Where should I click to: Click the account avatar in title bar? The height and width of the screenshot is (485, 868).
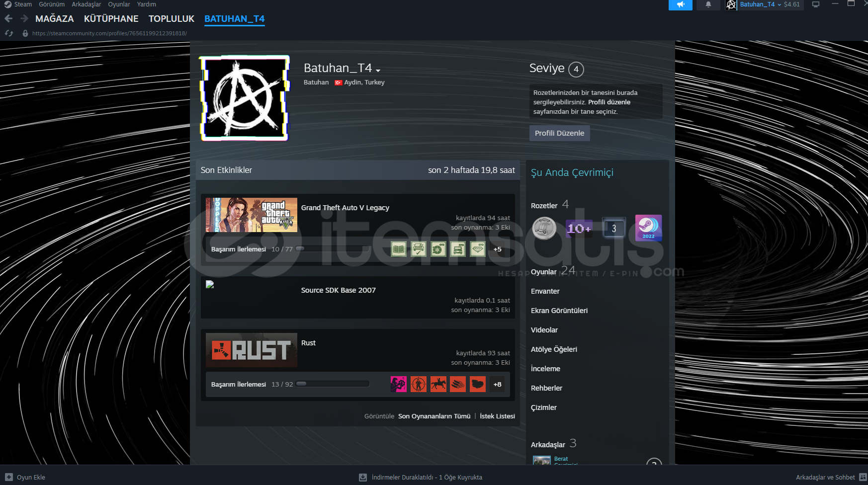coord(731,4)
